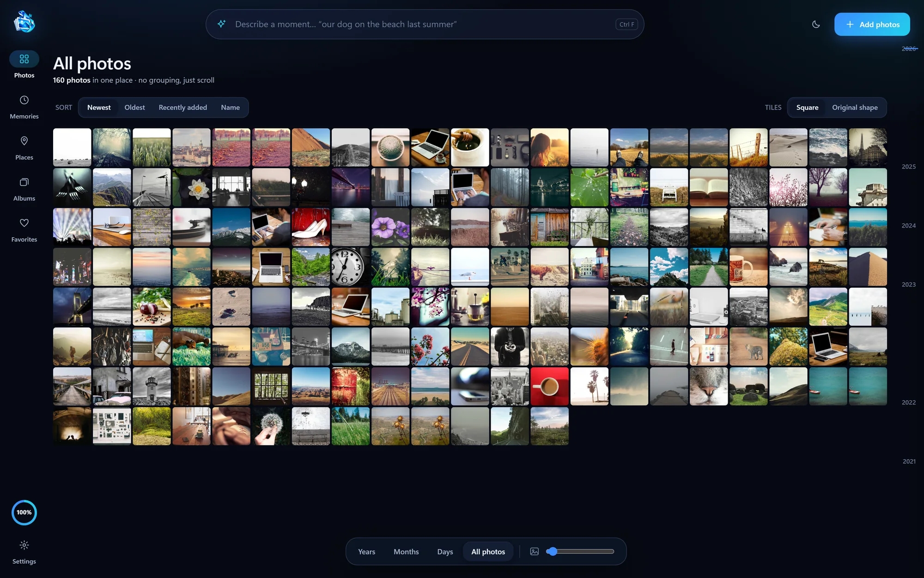Switch tiles to Square
The width and height of the screenshot is (924, 578).
pos(807,107)
